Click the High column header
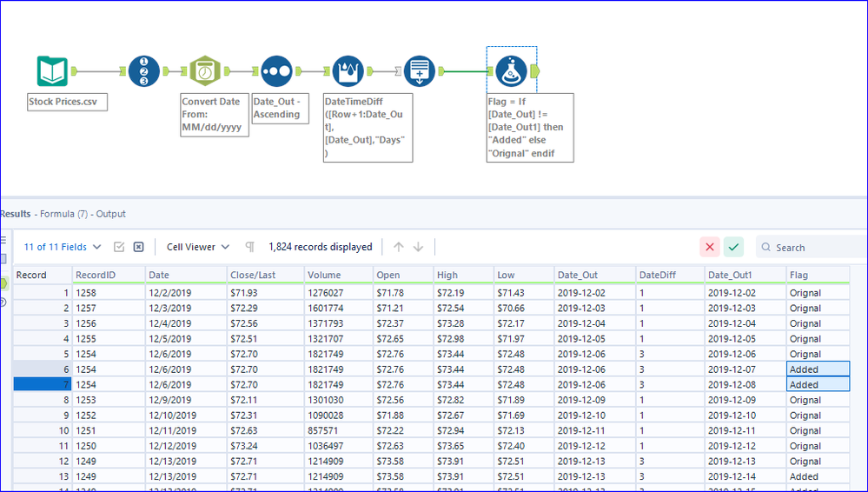Screen dimensions: 868x492 [x=463, y=275]
